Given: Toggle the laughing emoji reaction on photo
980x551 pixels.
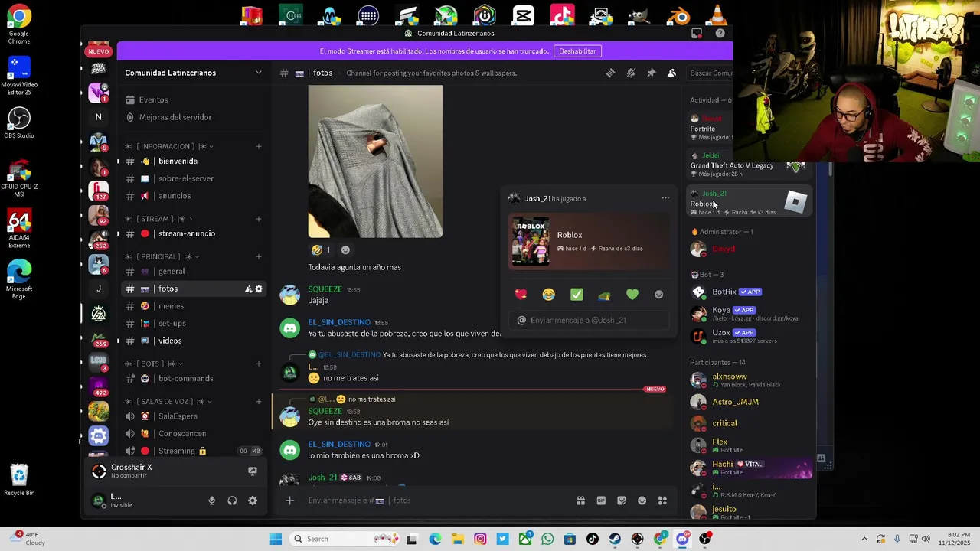Looking at the screenshot, I should tap(321, 250).
